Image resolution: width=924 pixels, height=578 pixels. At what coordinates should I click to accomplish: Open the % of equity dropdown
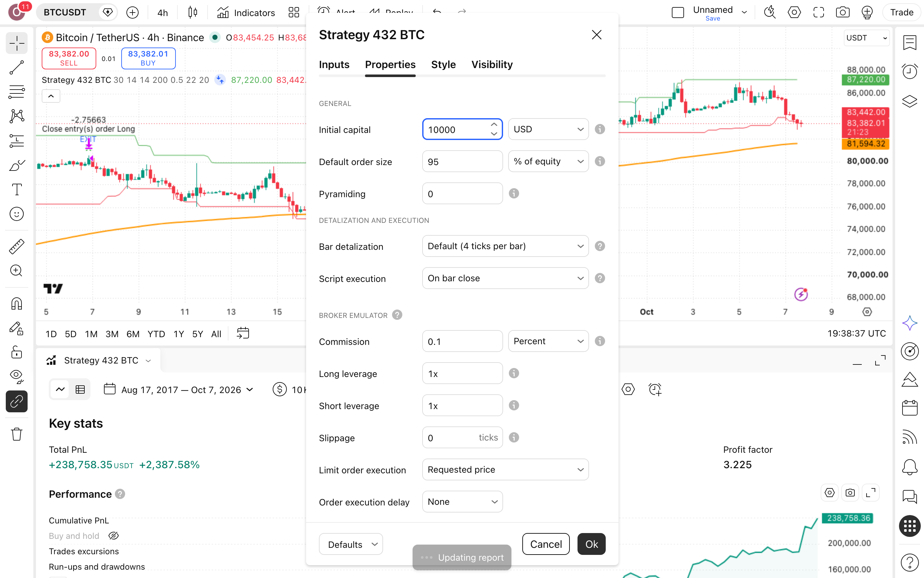click(548, 161)
